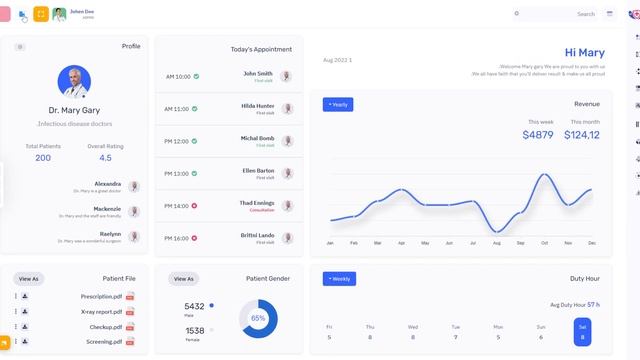Viewport: 640px width, 360px height.
Task: Click the green check for PM 13:00
Action: tap(194, 173)
